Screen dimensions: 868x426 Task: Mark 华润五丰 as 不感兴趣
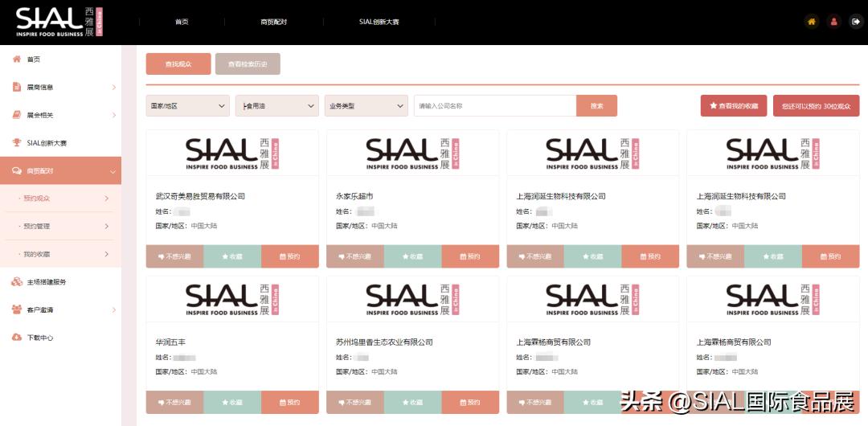pyautogui.click(x=175, y=402)
